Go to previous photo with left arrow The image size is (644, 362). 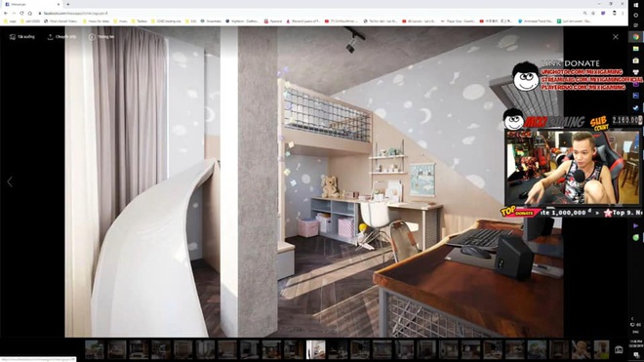(x=10, y=181)
